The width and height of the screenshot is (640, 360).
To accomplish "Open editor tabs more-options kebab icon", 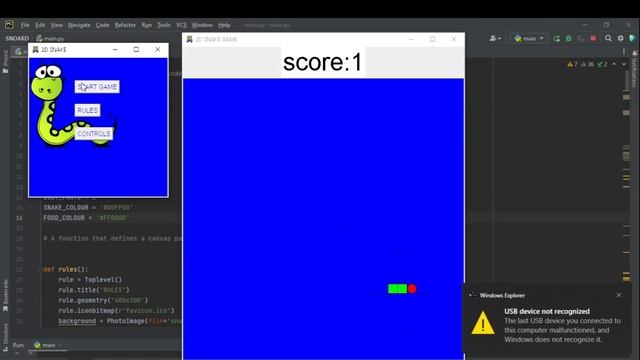I will 624,51.
